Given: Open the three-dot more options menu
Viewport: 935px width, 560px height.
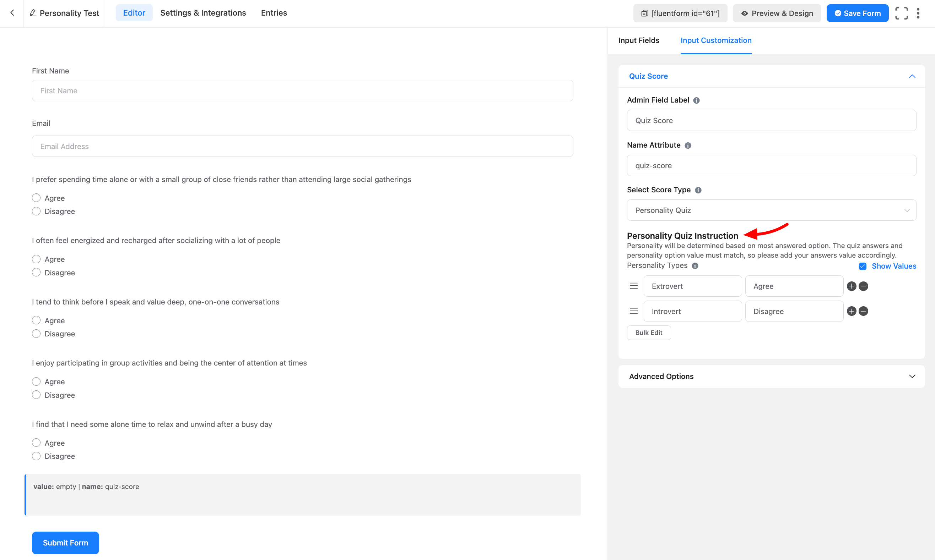Looking at the screenshot, I should click(x=918, y=13).
